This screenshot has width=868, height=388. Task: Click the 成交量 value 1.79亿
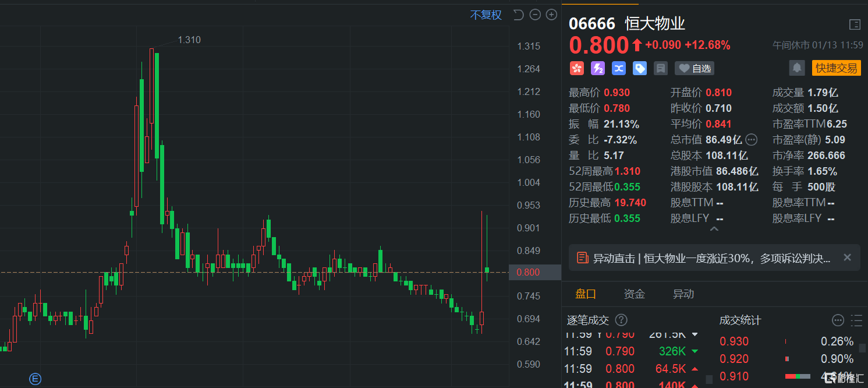(x=823, y=93)
